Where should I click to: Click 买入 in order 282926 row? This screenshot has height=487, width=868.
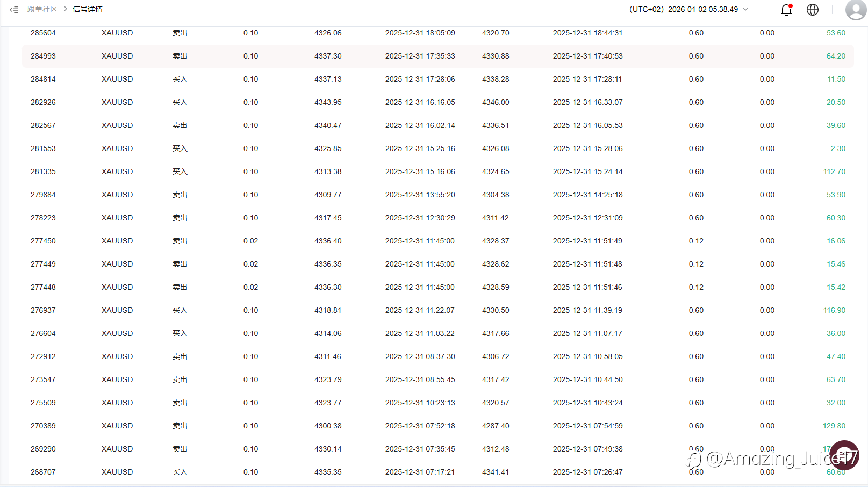tap(180, 102)
